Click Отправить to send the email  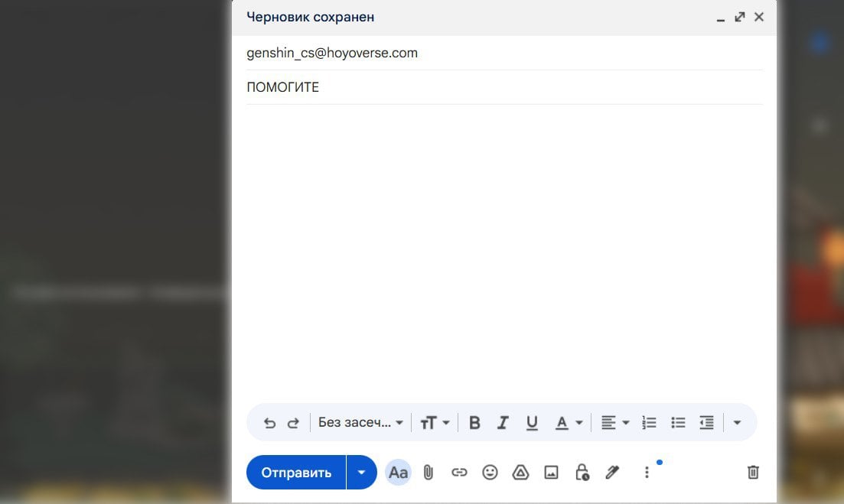pyautogui.click(x=296, y=472)
